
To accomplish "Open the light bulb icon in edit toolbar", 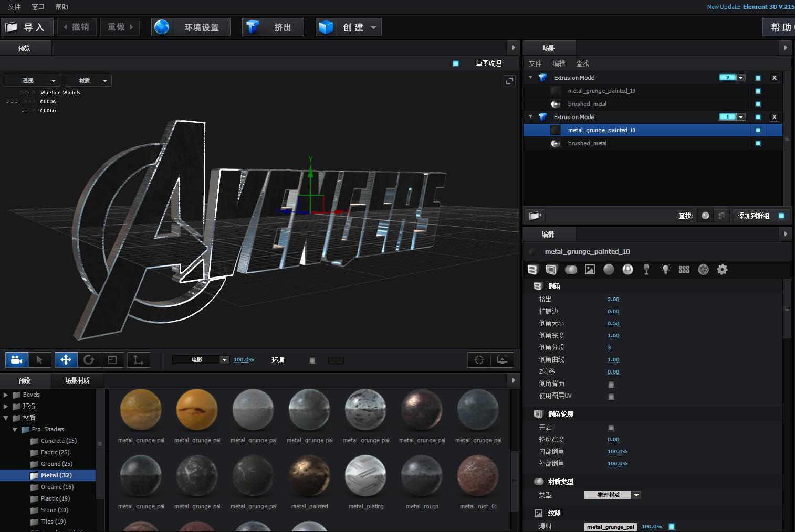I will (666, 270).
